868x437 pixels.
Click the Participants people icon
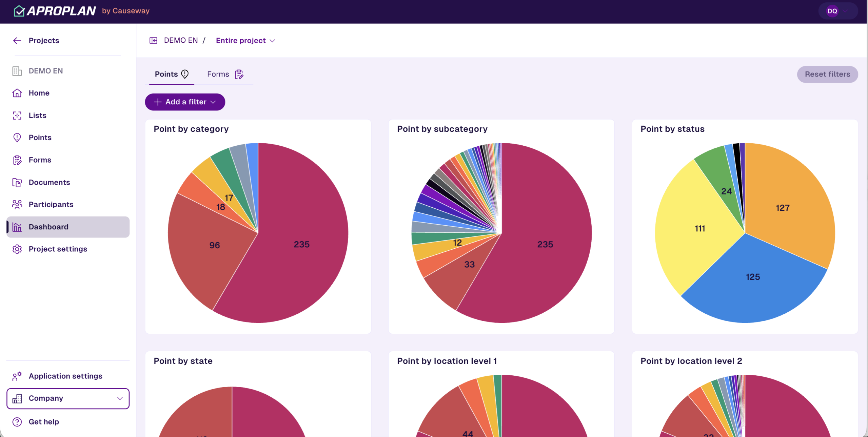[x=17, y=204]
